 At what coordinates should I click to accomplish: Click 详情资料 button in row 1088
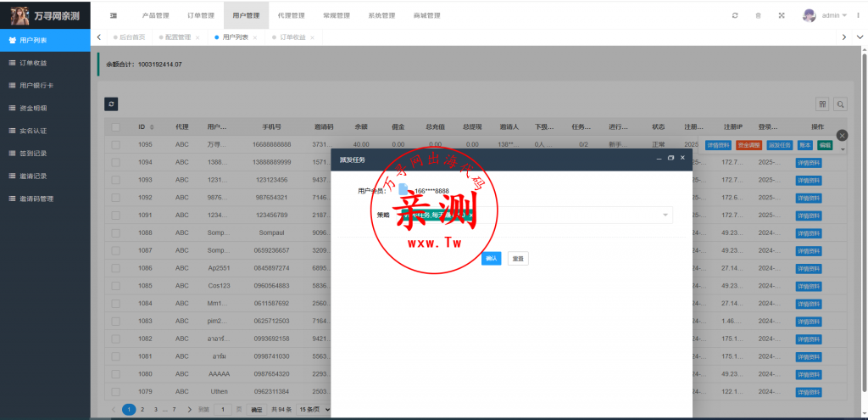pyautogui.click(x=808, y=234)
